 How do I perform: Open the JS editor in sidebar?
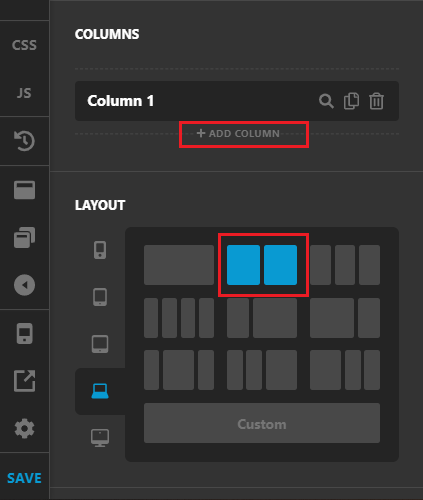(x=24, y=93)
